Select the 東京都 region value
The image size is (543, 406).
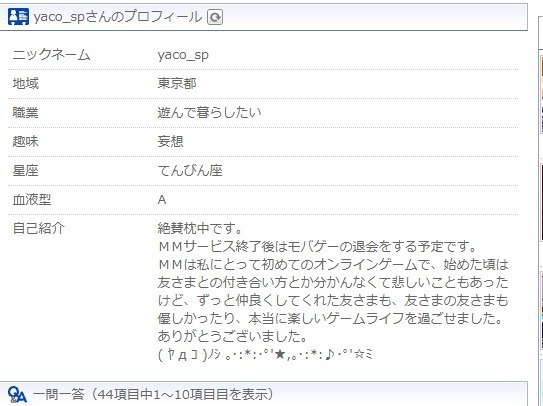(177, 83)
